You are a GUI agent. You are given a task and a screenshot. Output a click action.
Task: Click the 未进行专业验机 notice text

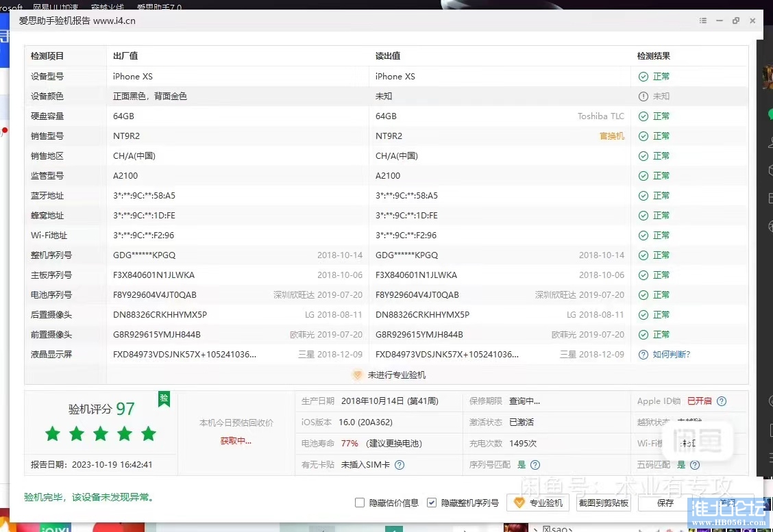pyautogui.click(x=397, y=375)
